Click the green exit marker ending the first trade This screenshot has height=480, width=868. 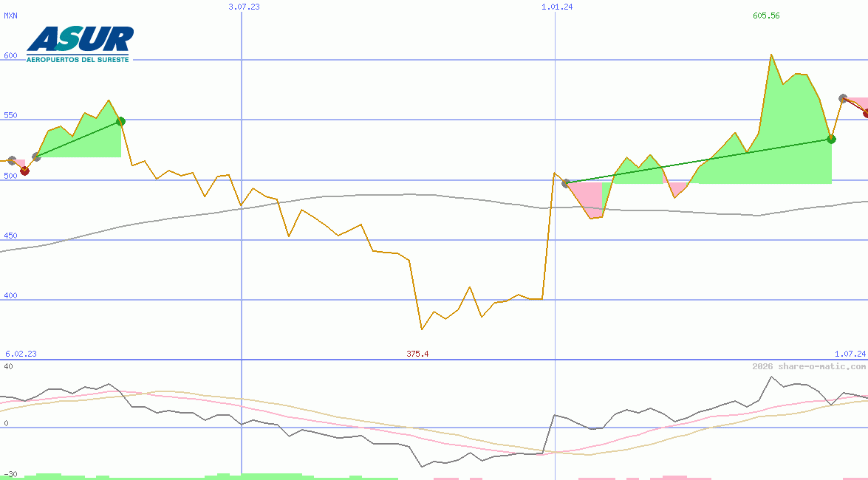(121, 121)
